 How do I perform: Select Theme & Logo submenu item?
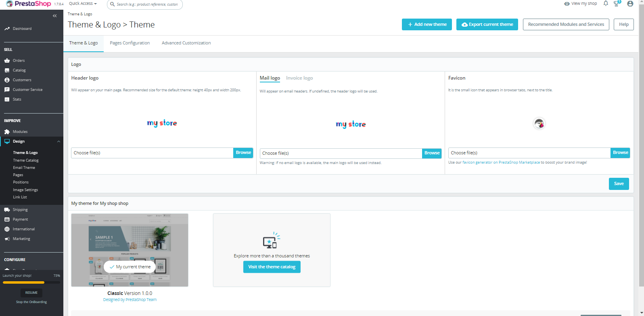coord(25,153)
